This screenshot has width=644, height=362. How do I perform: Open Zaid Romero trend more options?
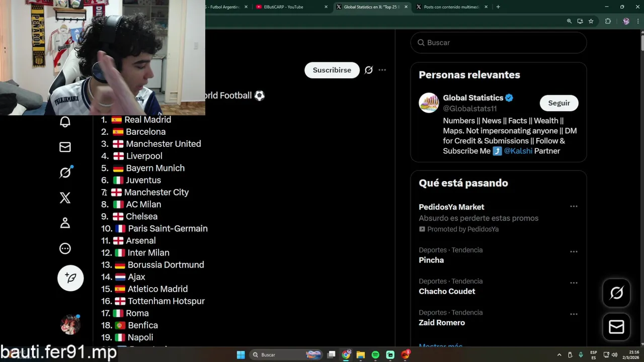click(x=574, y=314)
